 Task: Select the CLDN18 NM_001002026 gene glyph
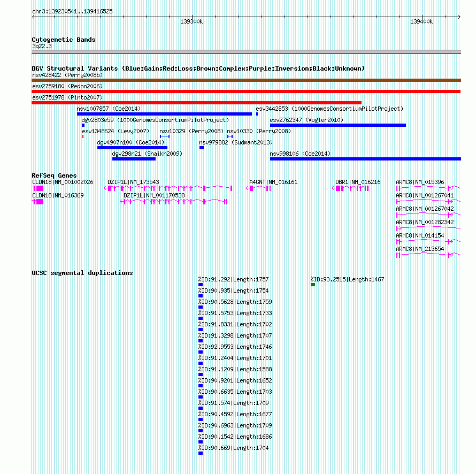tap(37, 188)
